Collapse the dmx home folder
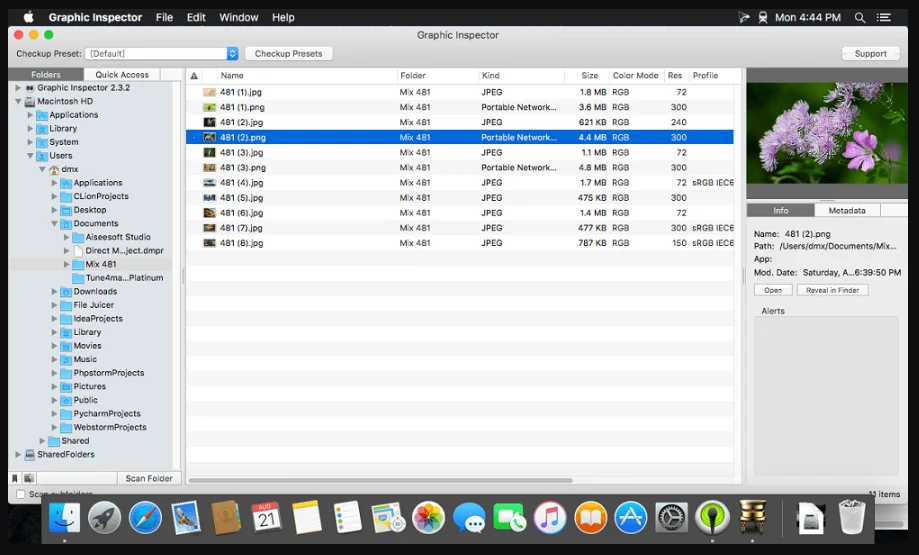Screen dimensions: 919x555 42,169
